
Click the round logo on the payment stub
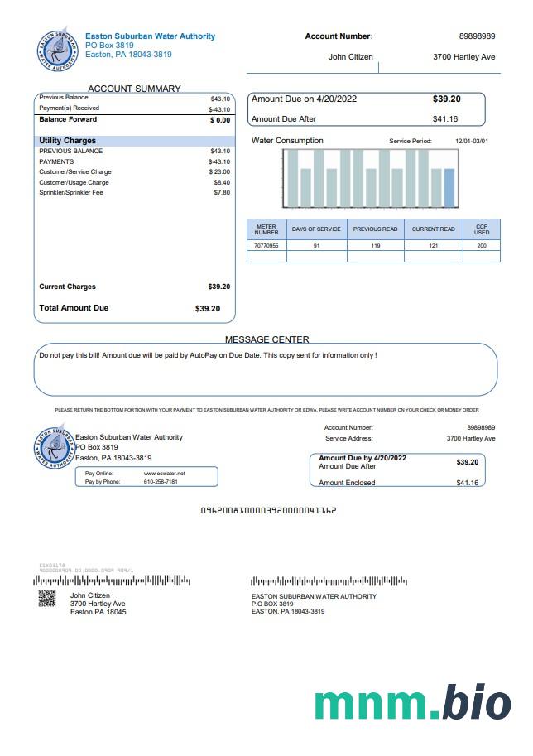tap(55, 448)
